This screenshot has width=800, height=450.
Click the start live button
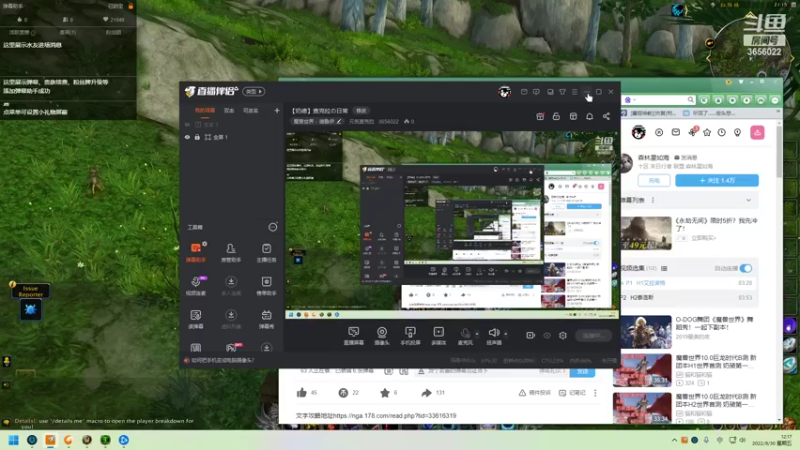point(593,335)
